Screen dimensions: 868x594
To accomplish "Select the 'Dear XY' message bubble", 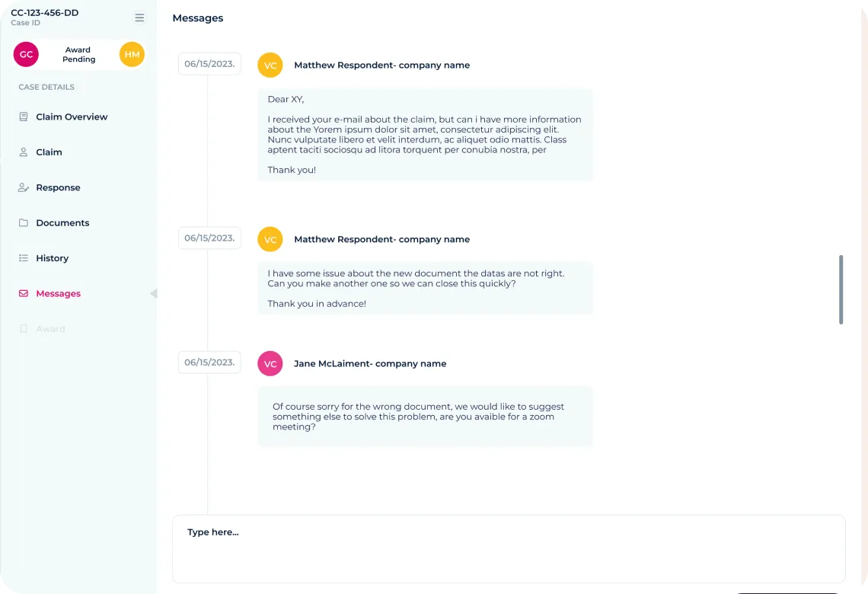I will pyautogui.click(x=425, y=135).
